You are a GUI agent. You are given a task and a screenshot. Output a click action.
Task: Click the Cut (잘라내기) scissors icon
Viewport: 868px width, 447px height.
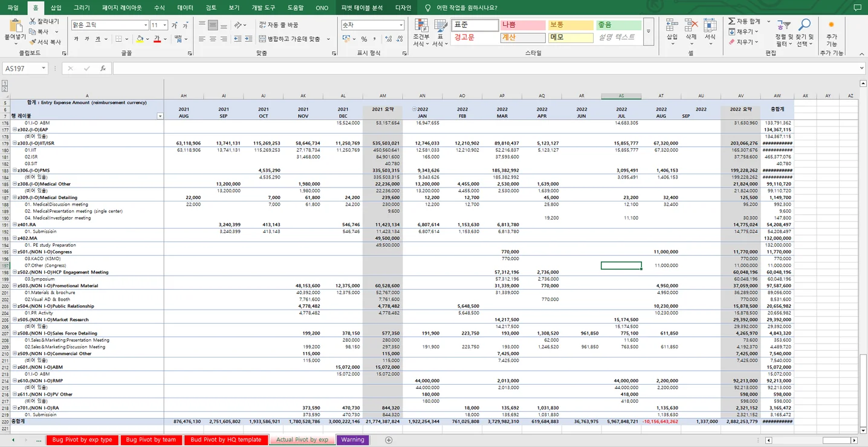pyautogui.click(x=33, y=22)
